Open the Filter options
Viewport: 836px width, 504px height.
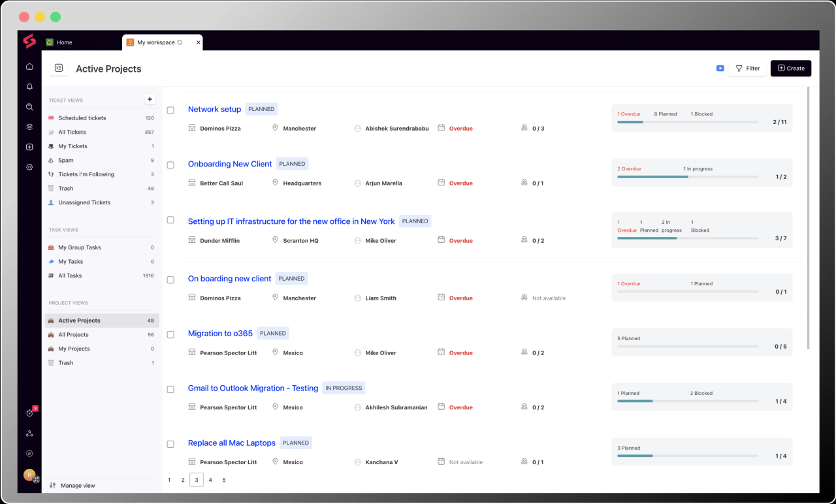[747, 69]
